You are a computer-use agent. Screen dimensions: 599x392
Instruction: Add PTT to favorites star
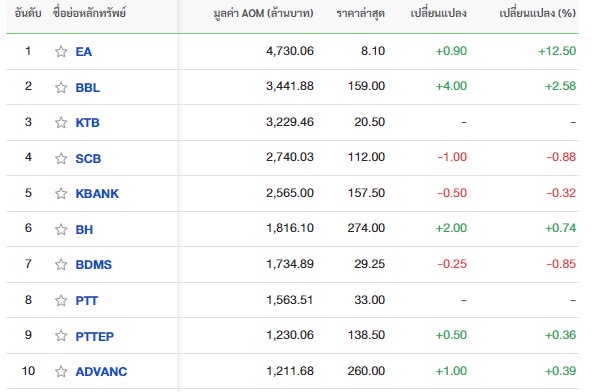[61, 300]
